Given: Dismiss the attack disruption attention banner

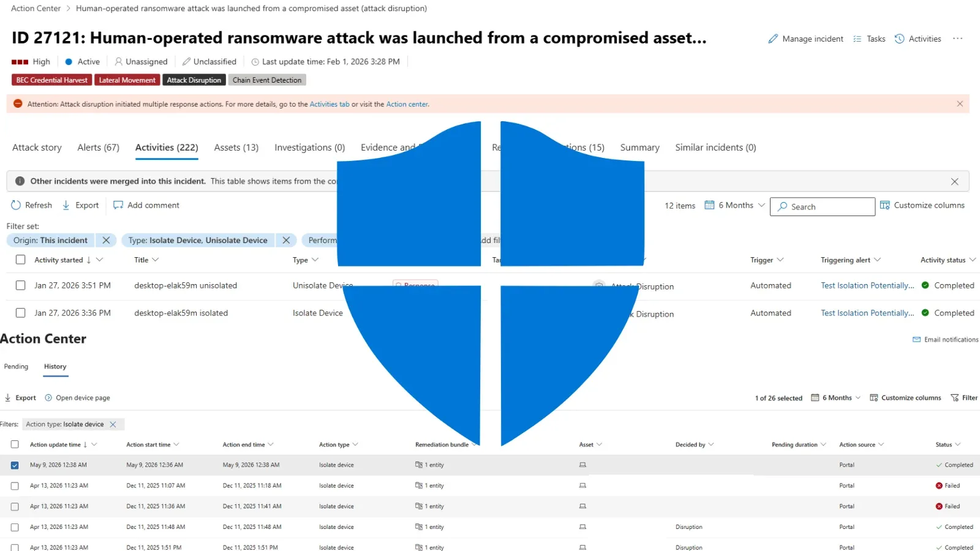Looking at the screenshot, I should pyautogui.click(x=960, y=104).
